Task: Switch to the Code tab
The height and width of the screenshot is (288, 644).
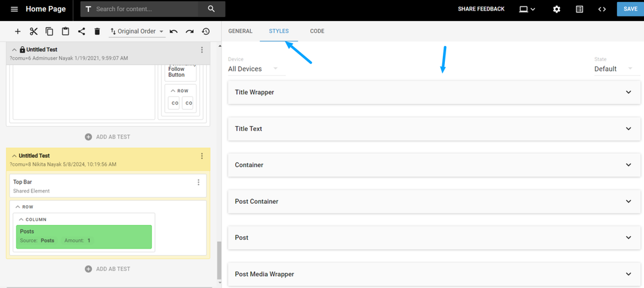Action: 317,31
